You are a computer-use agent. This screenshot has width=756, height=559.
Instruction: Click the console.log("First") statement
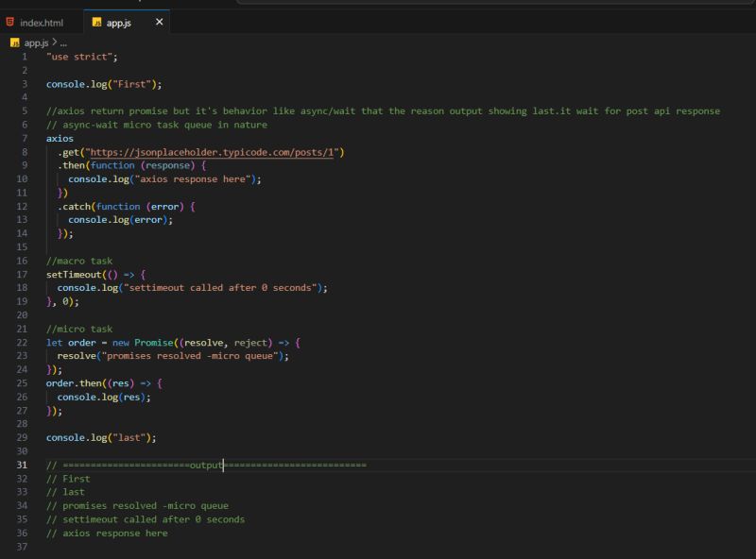point(104,83)
